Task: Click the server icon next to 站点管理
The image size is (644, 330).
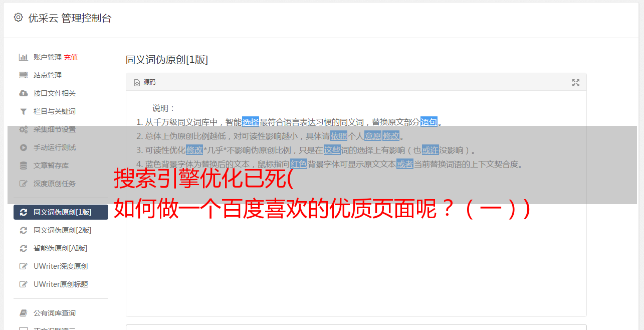Action: tap(23, 75)
